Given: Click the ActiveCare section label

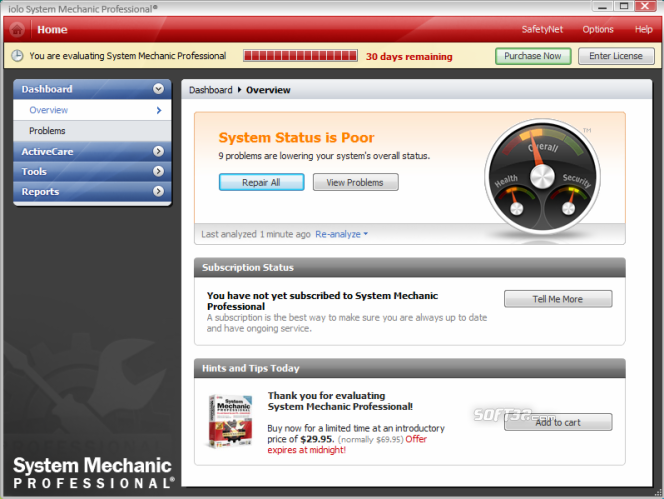Looking at the screenshot, I should point(47,152).
